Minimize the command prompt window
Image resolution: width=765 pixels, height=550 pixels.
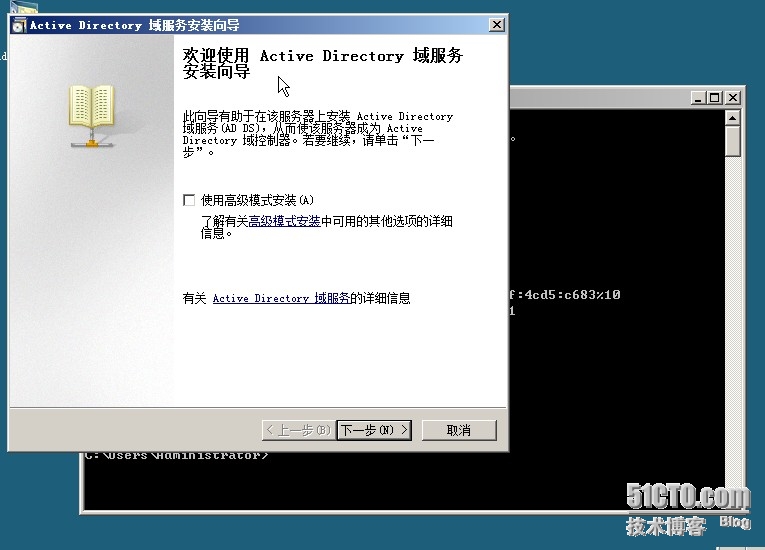click(698, 98)
